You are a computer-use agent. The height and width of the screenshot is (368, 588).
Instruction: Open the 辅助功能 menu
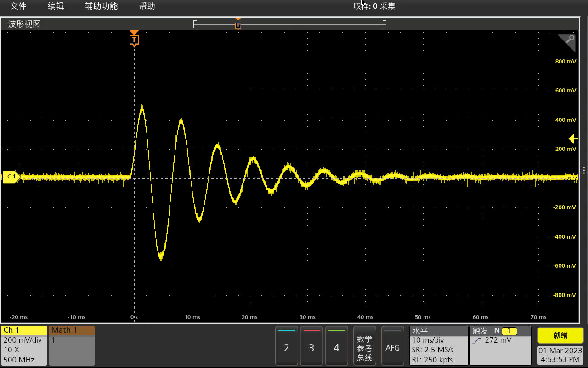point(102,6)
